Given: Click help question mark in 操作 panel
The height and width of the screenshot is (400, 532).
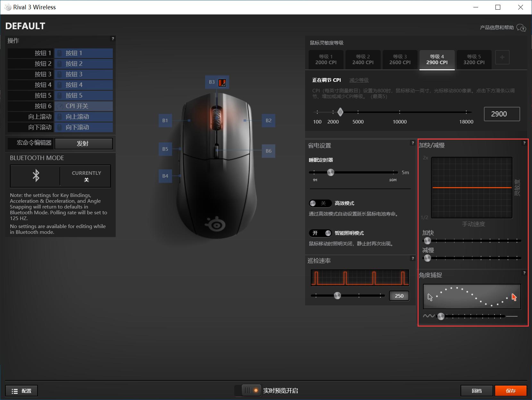Looking at the screenshot, I should pyautogui.click(x=112, y=39).
